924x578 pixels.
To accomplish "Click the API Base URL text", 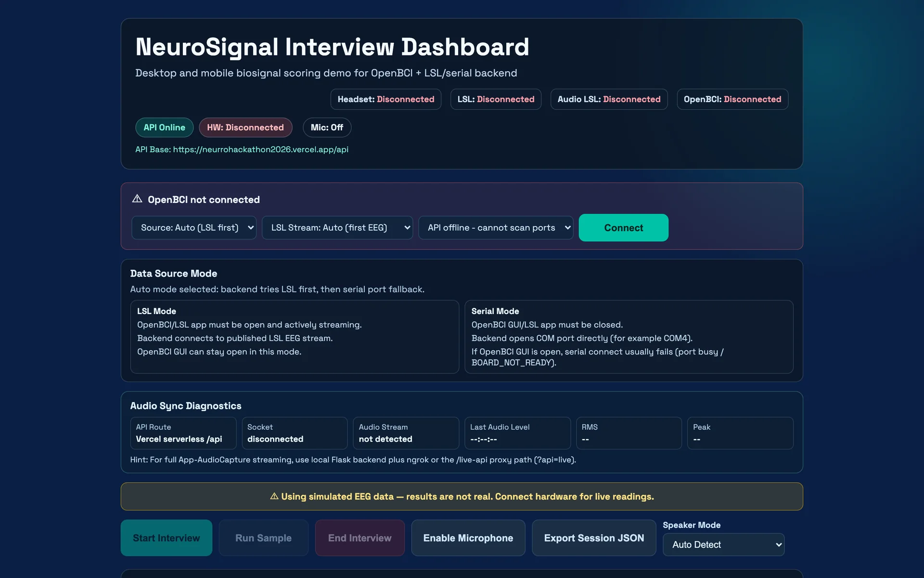I will click(242, 150).
